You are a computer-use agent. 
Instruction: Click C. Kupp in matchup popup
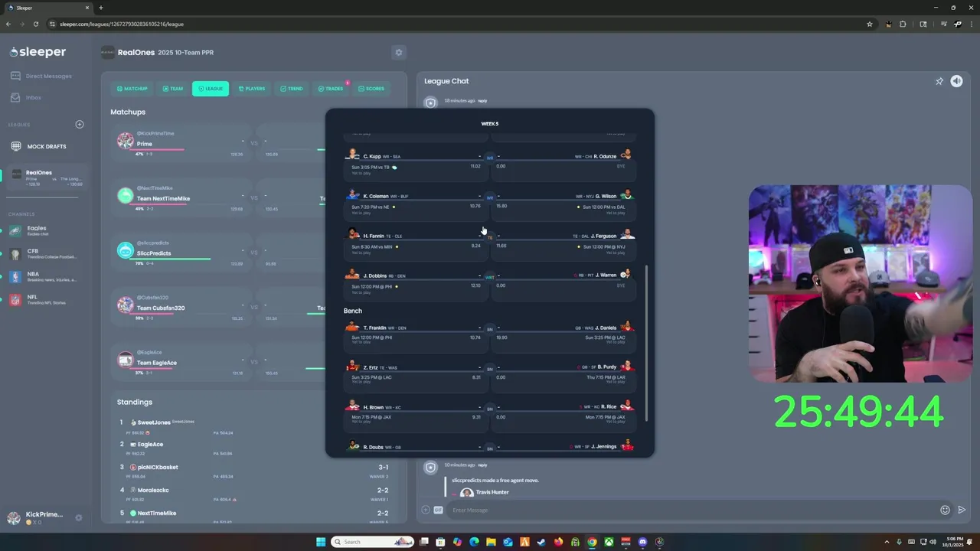(372, 156)
